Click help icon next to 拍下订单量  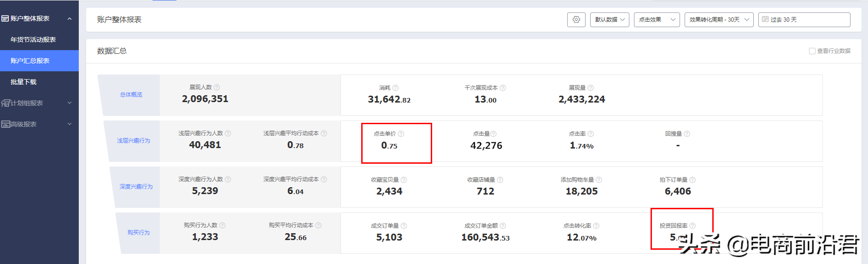point(692,180)
